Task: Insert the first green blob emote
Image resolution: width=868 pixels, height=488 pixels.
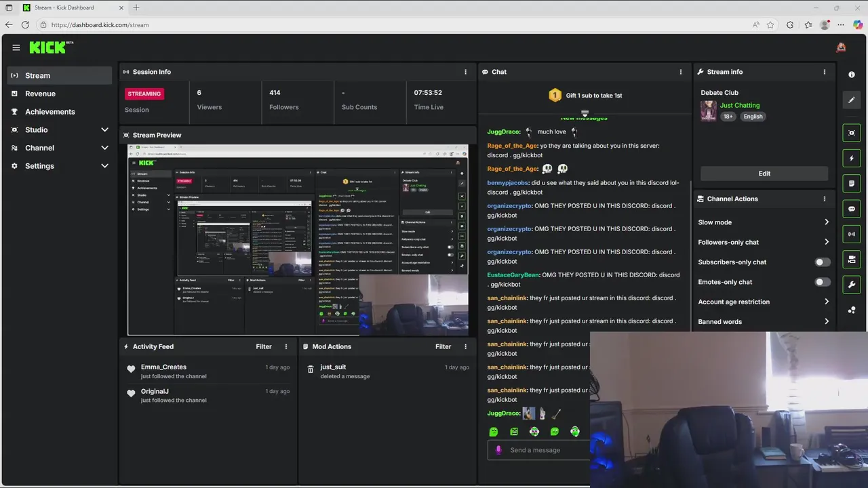Action: [494, 432]
